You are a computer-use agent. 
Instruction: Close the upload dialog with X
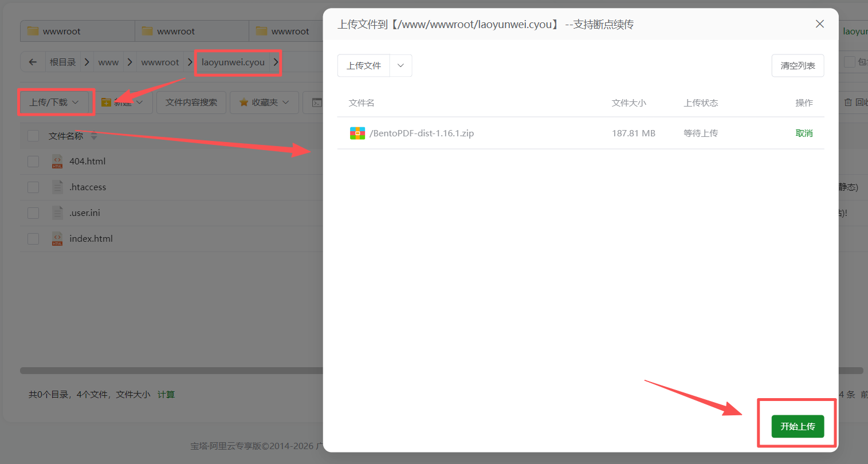819,24
